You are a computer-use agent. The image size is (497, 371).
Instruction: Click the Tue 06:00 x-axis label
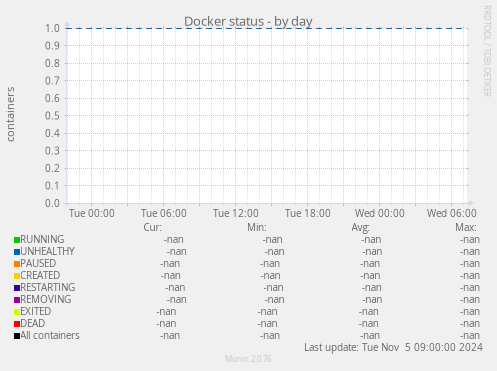(164, 213)
